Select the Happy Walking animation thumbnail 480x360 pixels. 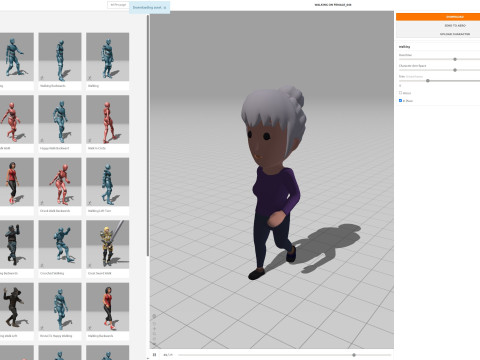60,307
